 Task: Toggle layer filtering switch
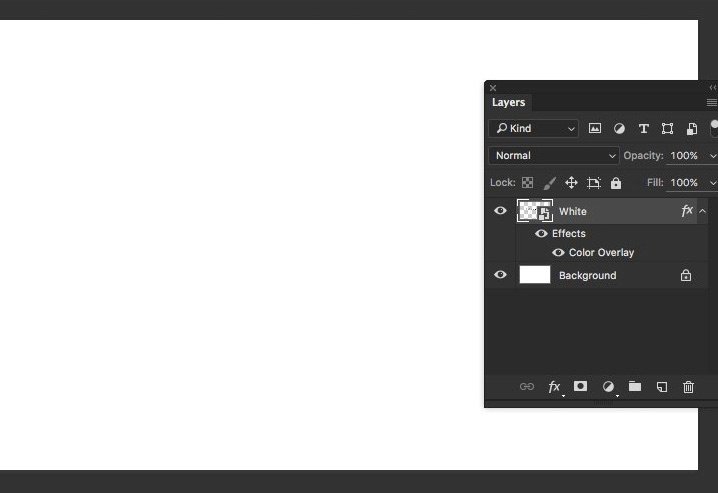click(x=714, y=129)
